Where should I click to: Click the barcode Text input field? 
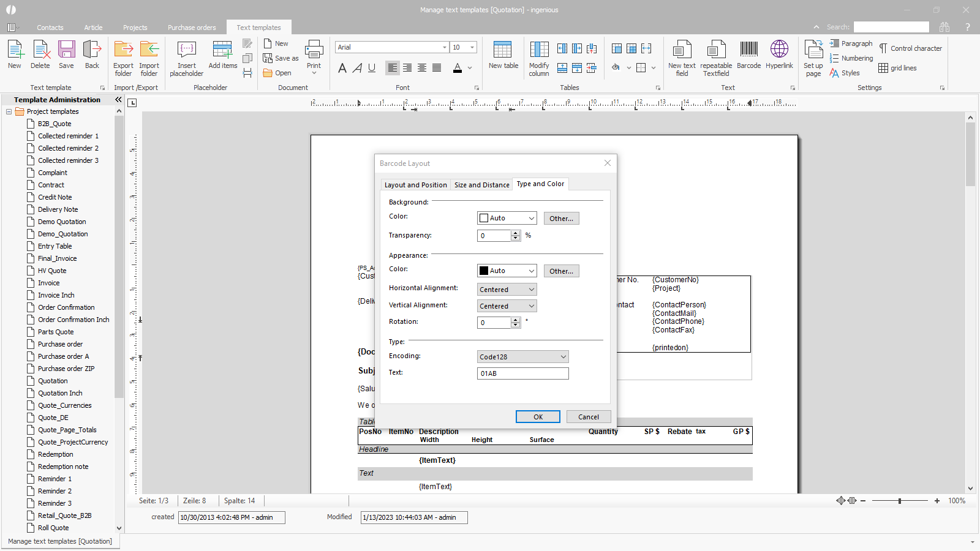tap(522, 373)
